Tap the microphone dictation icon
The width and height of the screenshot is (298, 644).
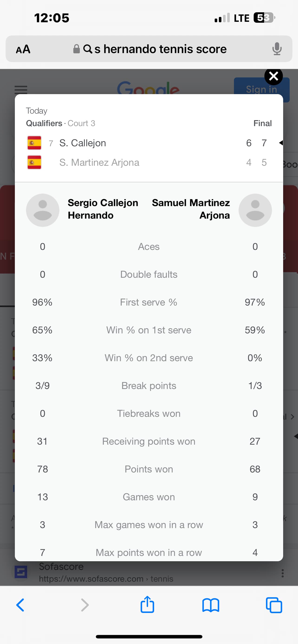click(x=277, y=49)
